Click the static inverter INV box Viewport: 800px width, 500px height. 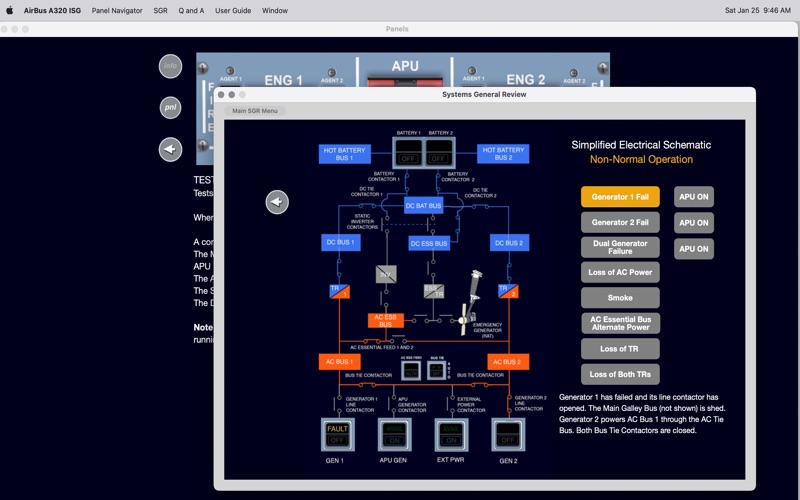click(x=386, y=274)
